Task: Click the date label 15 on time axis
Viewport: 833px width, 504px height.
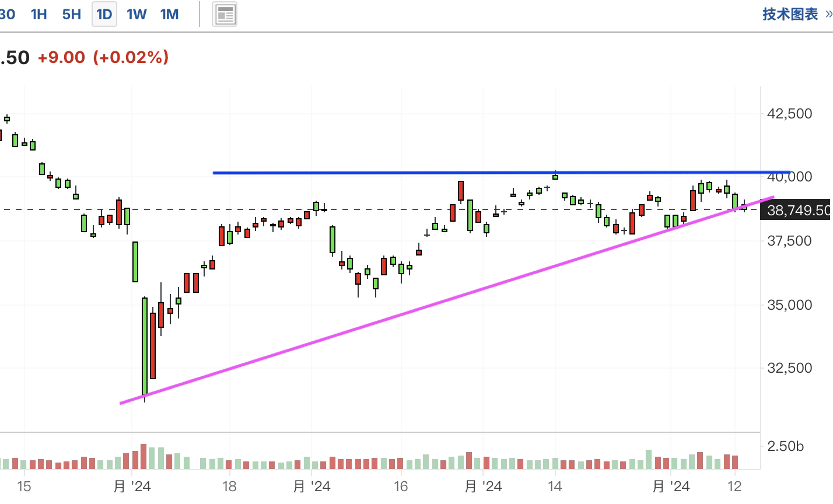Action: [x=24, y=486]
